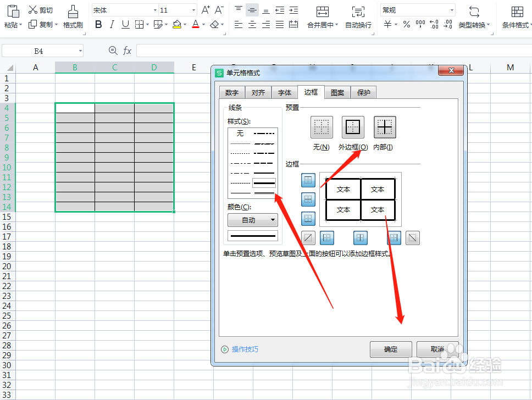Switch to the 数字 tab
This screenshot has height=400, width=532.
click(232, 92)
